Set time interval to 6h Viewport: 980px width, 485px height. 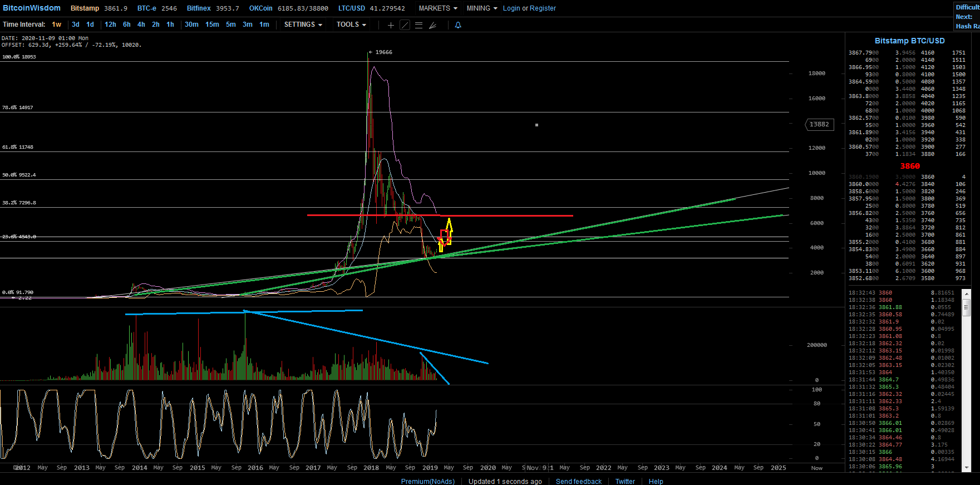pyautogui.click(x=127, y=25)
